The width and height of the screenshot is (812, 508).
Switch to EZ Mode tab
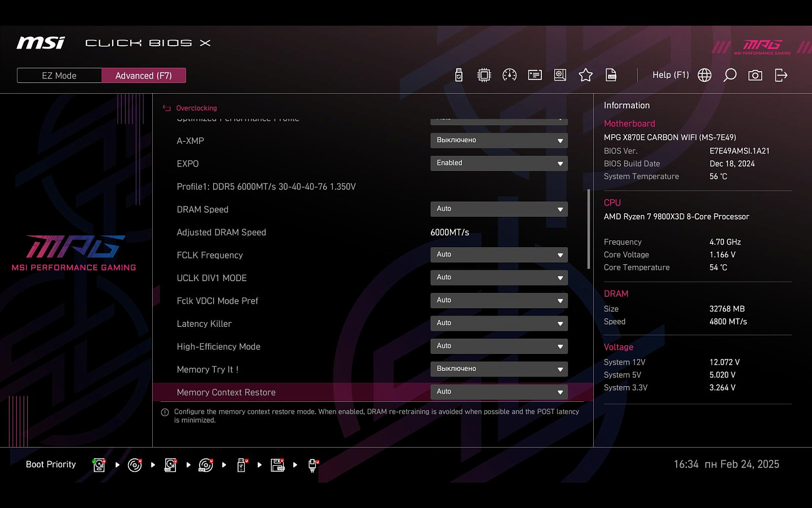tap(59, 76)
